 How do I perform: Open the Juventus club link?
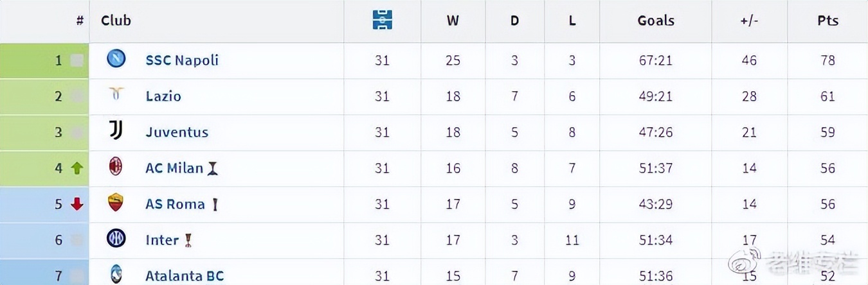pos(177,132)
